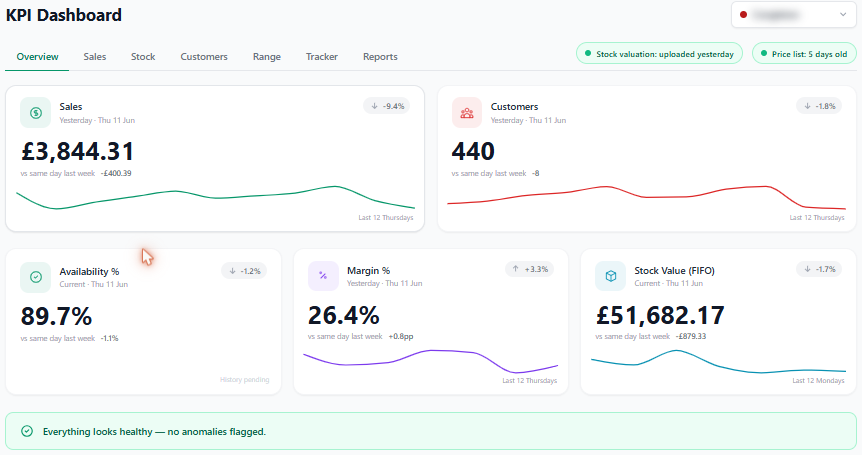Click the Availability % card title
Image resolution: width=862 pixels, height=455 pixels.
[x=89, y=271]
